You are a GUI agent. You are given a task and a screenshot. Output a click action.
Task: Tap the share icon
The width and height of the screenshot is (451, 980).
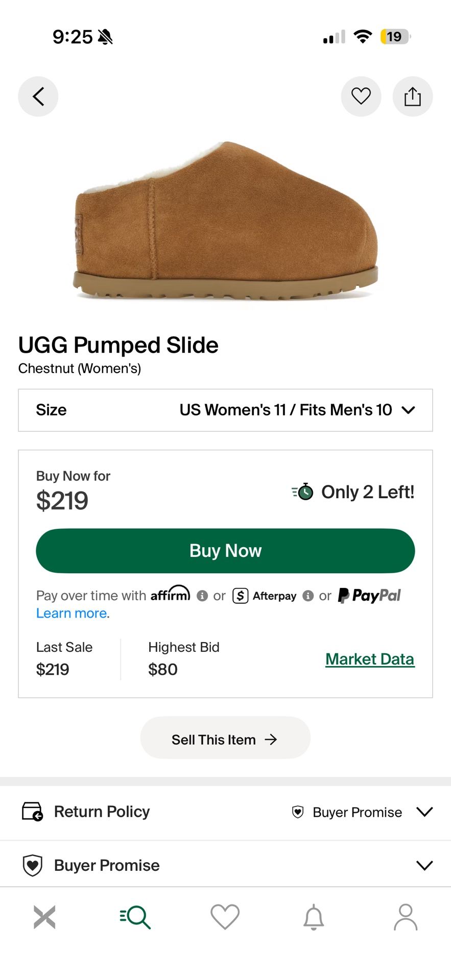click(x=413, y=96)
